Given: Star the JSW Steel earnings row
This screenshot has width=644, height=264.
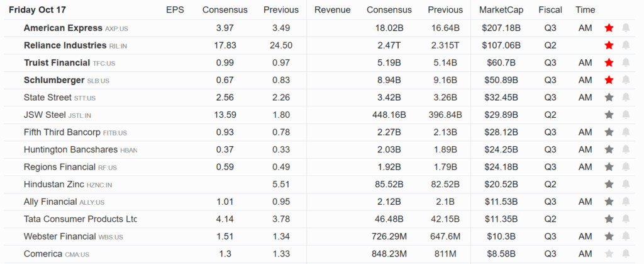Looking at the screenshot, I should coord(608,115).
